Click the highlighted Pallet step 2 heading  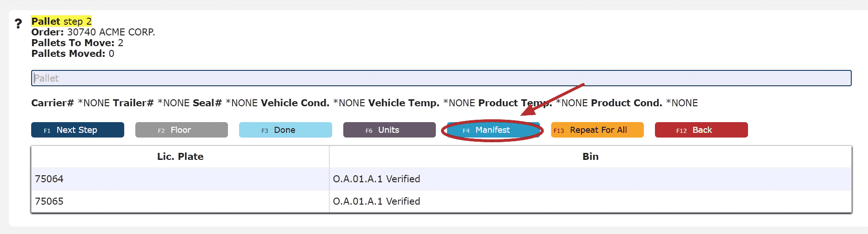(x=61, y=21)
